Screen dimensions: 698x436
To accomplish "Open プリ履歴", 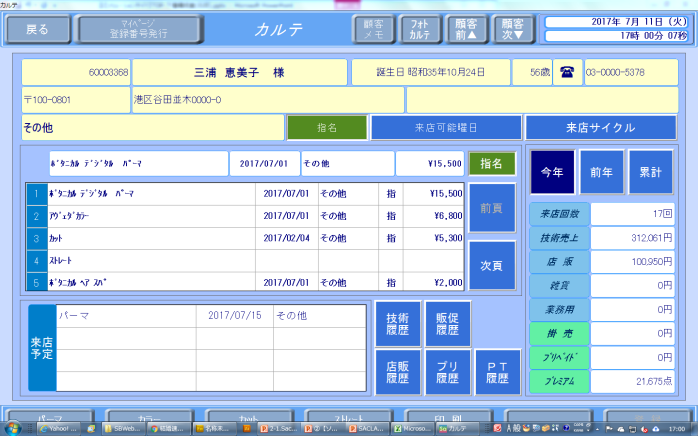I will tap(447, 372).
